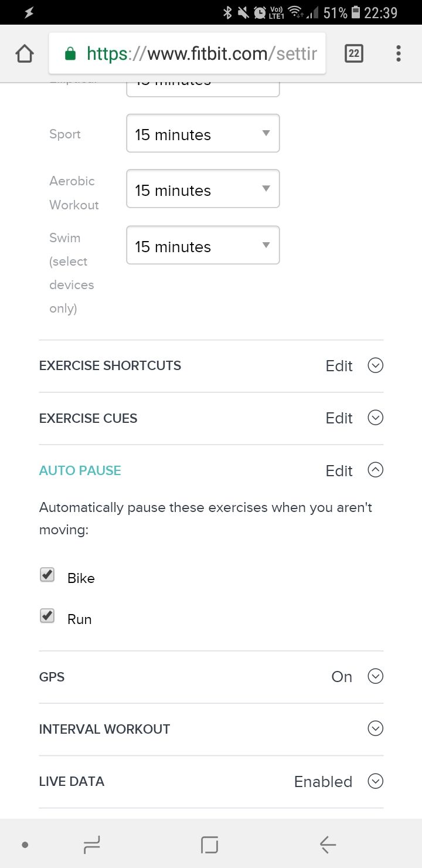Tap the home icon beside the address bar

pyautogui.click(x=25, y=53)
